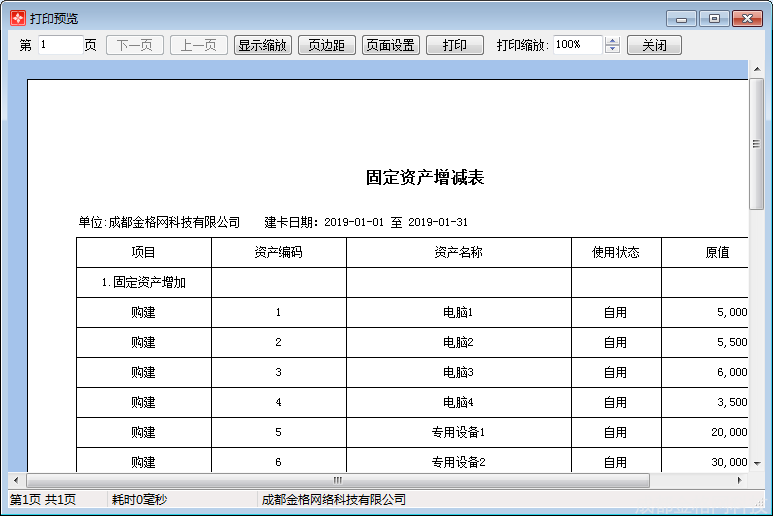Click the 下一页 next page button
This screenshot has width=773, height=516.
click(x=134, y=45)
